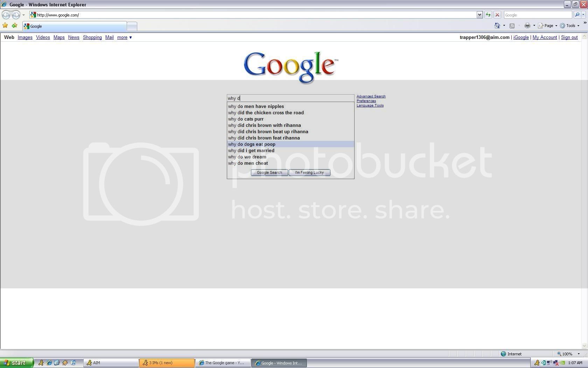Select suggestion 'why did chris brown feat rihanna'
588x368 pixels.
click(x=290, y=138)
